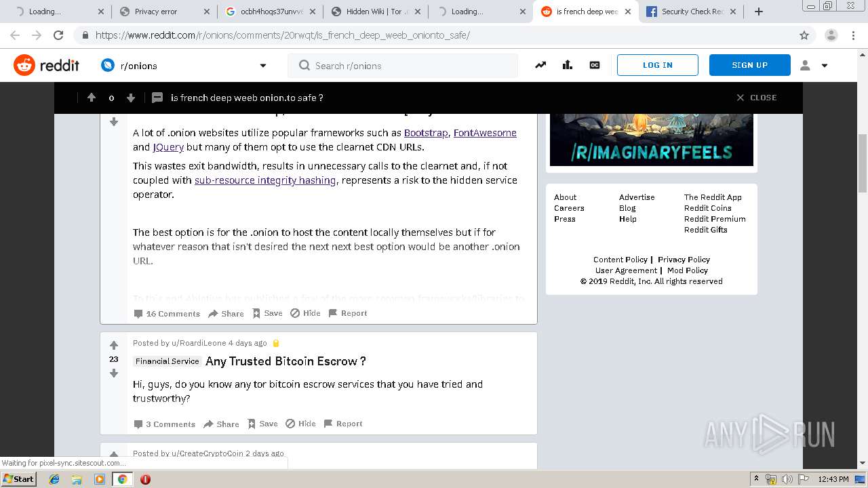Open the JQuery link
Image resolution: width=868 pixels, height=488 pixels.
168,147
